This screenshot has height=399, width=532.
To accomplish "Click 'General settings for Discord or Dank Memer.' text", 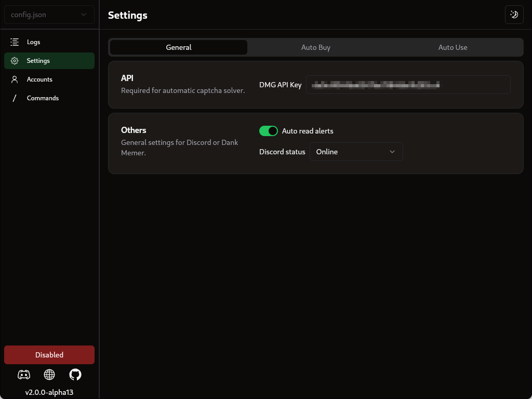I will point(179,148).
